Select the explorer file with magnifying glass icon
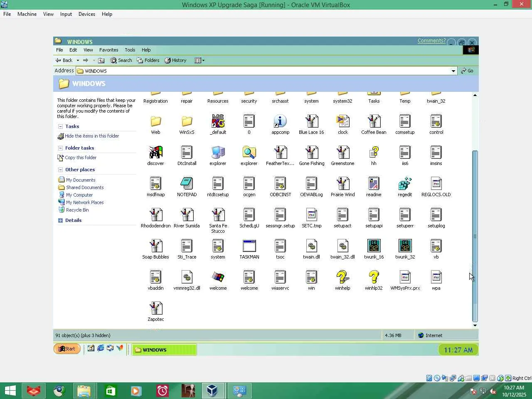Screen dimensions: 532x399 [249, 152]
